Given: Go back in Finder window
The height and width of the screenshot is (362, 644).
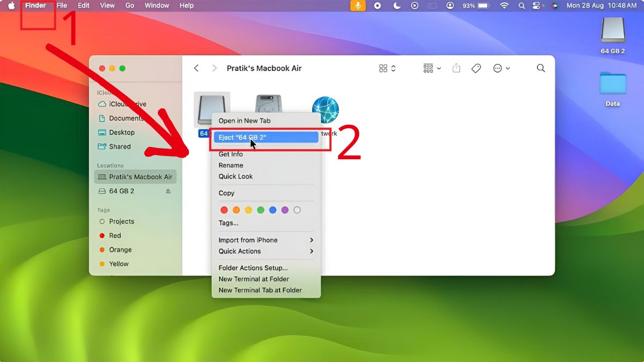Looking at the screenshot, I should pyautogui.click(x=196, y=68).
